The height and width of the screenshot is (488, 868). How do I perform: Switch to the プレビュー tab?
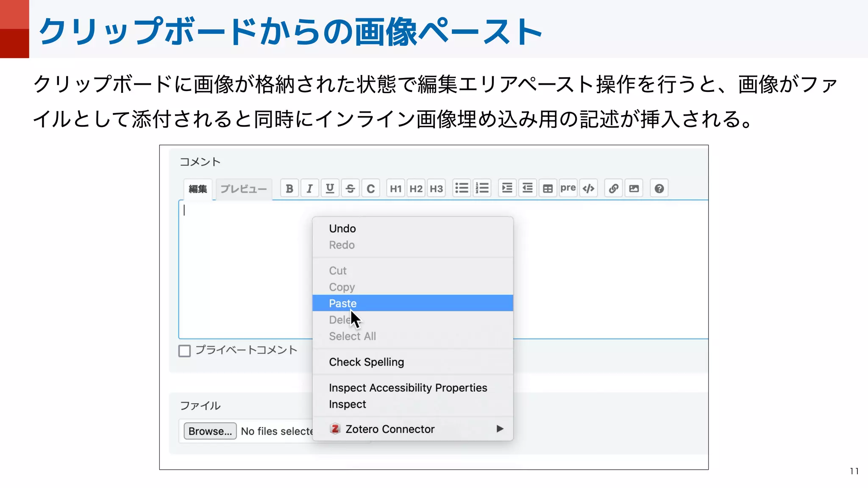(244, 189)
